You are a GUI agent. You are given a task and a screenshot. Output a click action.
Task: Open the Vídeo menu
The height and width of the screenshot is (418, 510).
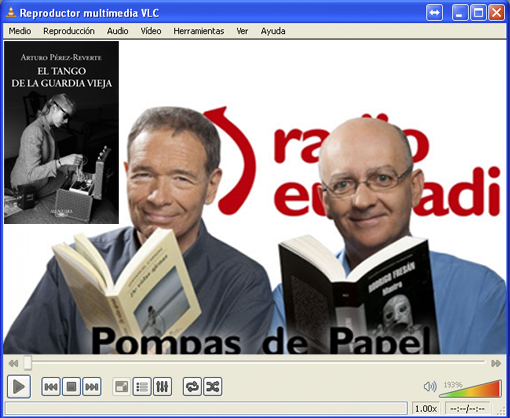(x=151, y=31)
